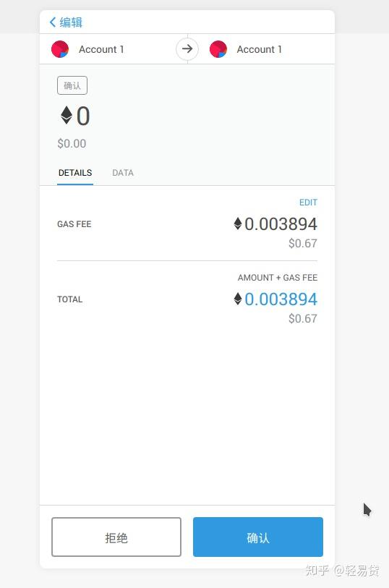Click the AMOUNT + GAS FEE label
The height and width of the screenshot is (588, 389).
coord(278,278)
